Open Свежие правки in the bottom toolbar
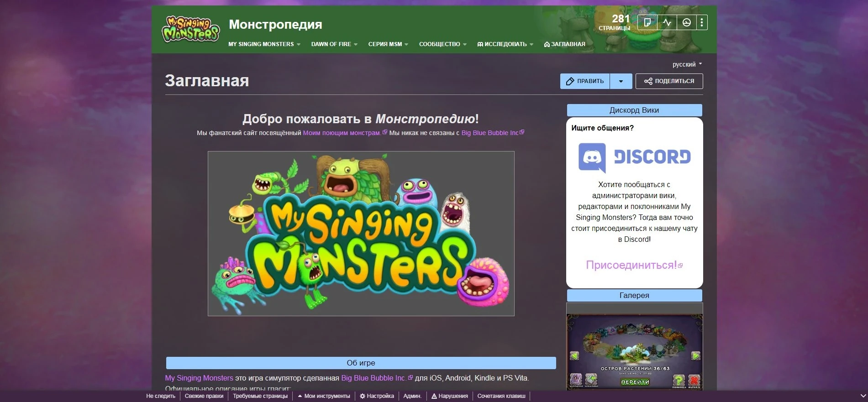868x402 pixels. tap(204, 396)
